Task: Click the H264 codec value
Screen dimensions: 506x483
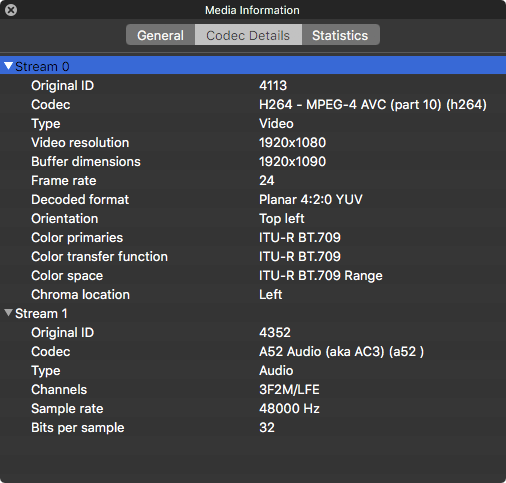Action: [x=373, y=105]
